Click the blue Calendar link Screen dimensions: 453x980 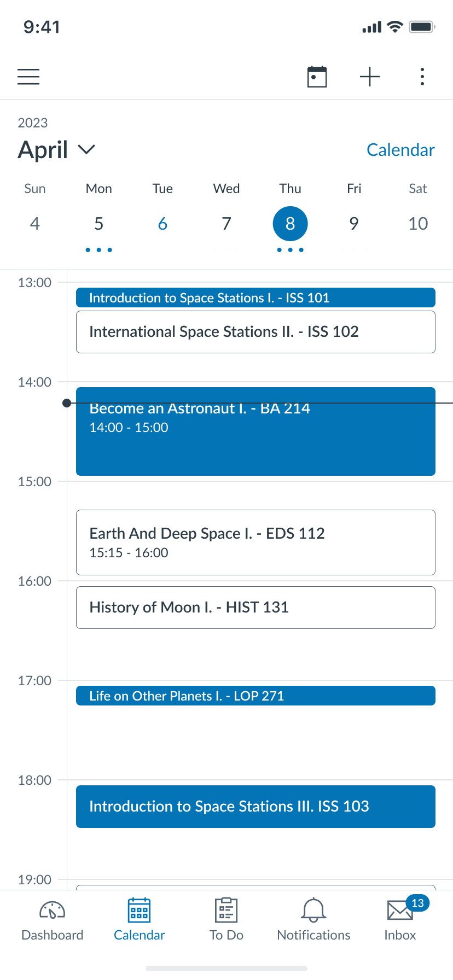(x=400, y=150)
